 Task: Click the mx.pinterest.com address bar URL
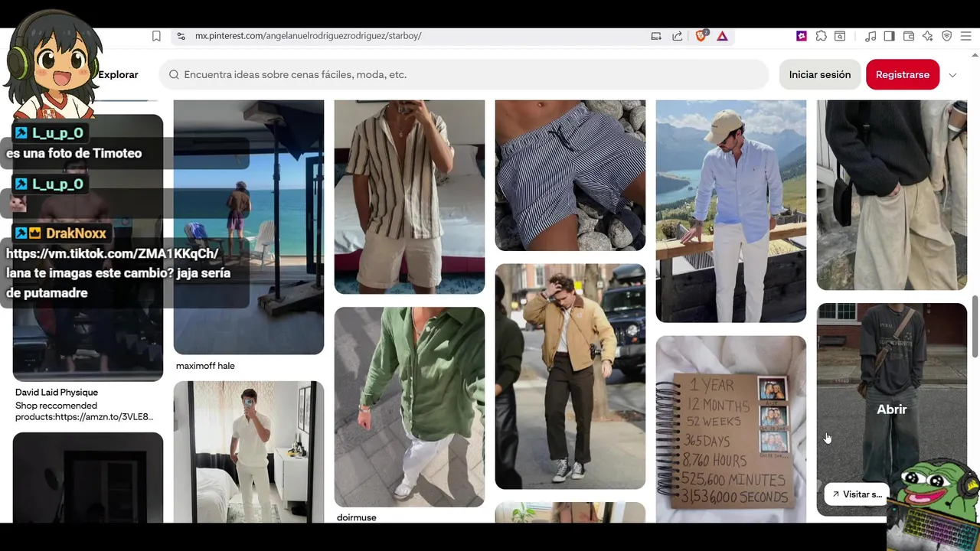308,36
